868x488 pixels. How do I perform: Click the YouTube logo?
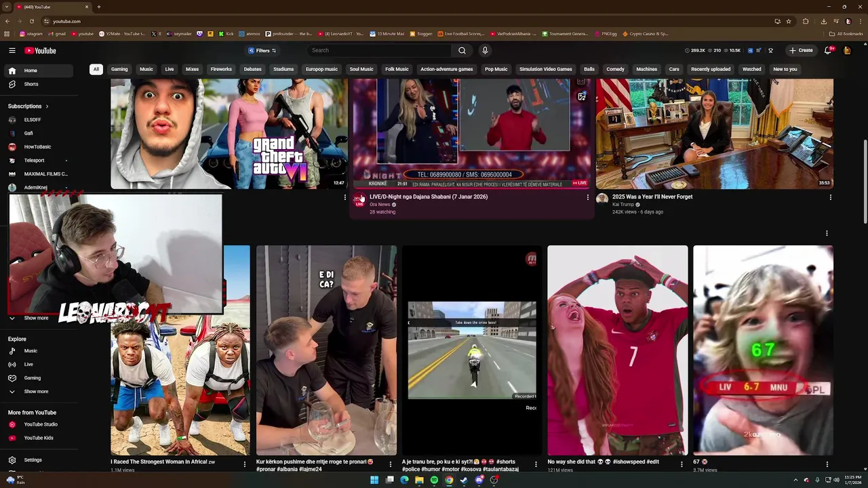click(x=41, y=50)
